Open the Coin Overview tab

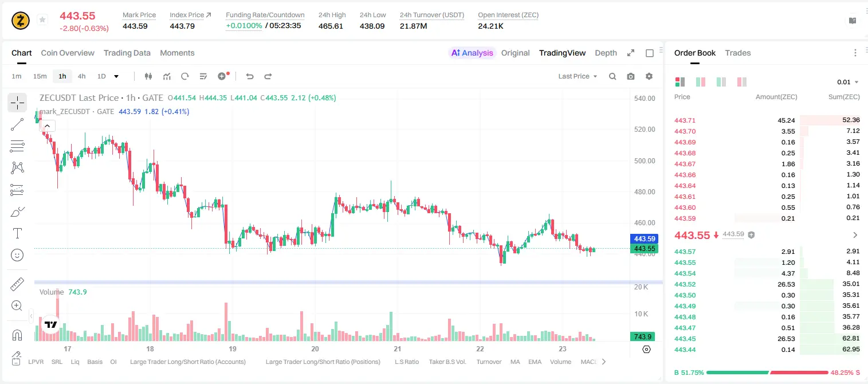tap(68, 53)
